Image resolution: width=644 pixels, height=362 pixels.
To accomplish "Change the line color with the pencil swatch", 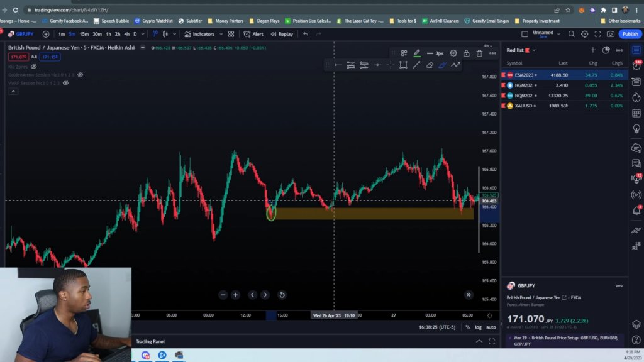I will [417, 53].
